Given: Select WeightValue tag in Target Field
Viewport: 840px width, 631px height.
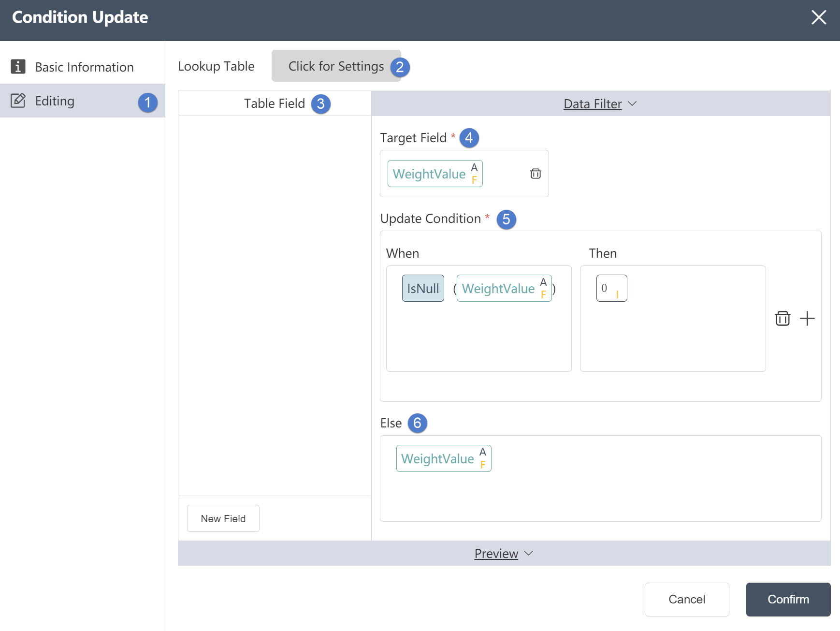Looking at the screenshot, I should point(435,174).
